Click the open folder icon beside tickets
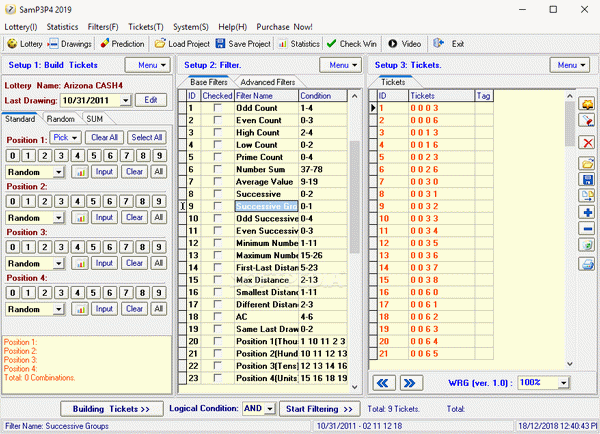The width and height of the screenshot is (600, 434). 587,163
